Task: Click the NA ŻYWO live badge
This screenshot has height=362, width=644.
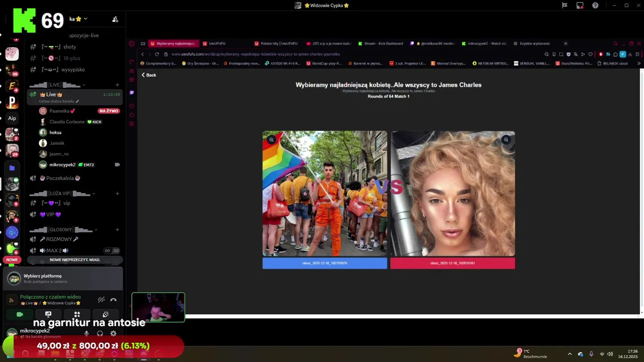Action: pyautogui.click(x=109, y=111)
